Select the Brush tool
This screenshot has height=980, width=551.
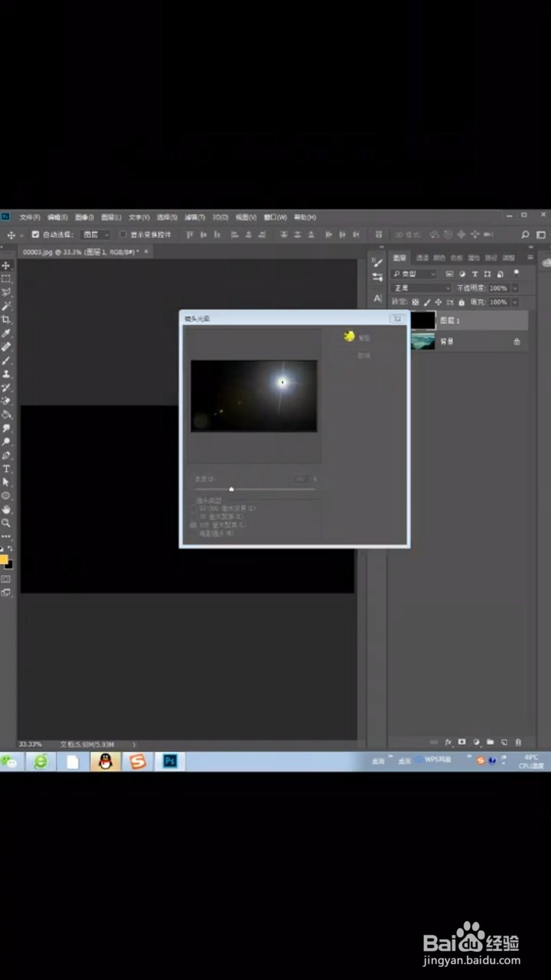pos(6,361)
